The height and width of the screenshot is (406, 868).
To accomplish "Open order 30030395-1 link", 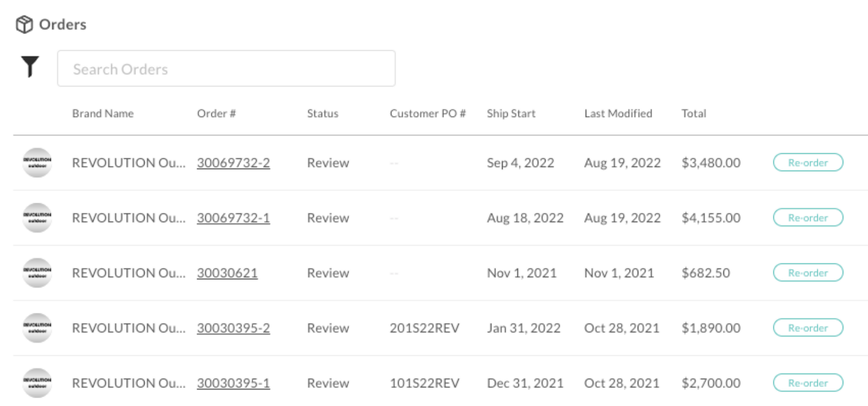I will (x=234, y=383).
